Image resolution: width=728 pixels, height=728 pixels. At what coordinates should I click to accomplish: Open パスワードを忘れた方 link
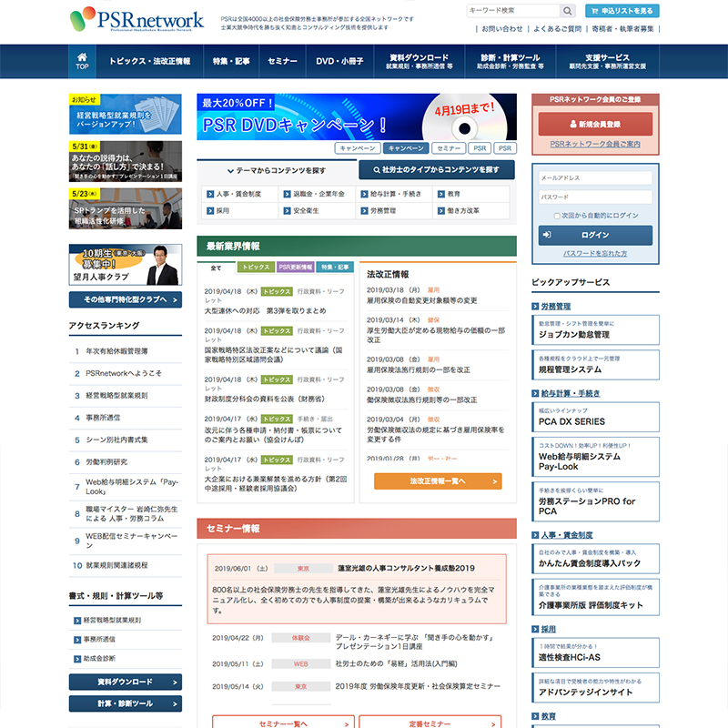pos(595,254)
